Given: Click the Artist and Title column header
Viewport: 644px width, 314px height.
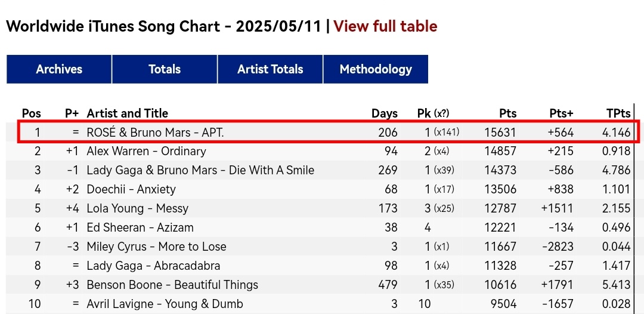Looking at the screenshot, I should pos(128,113).
